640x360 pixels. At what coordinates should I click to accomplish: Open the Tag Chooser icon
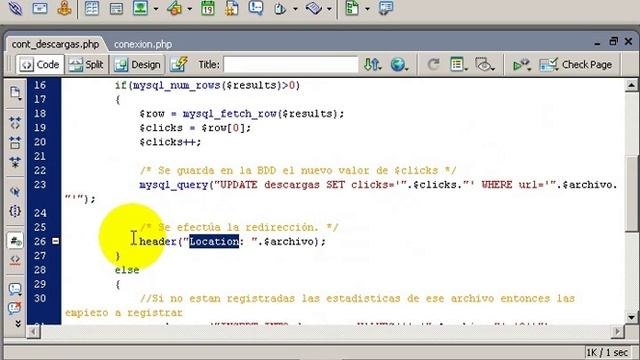click(386, 8)
